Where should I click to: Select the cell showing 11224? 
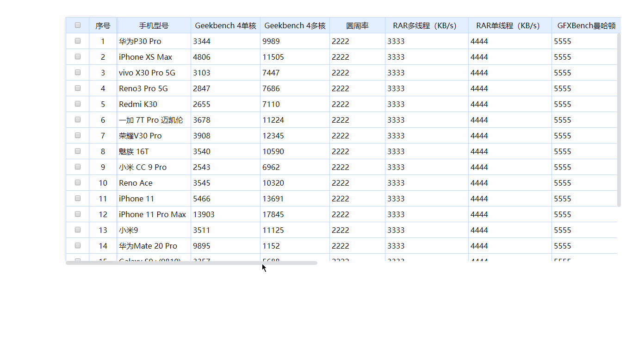point(295,120)
